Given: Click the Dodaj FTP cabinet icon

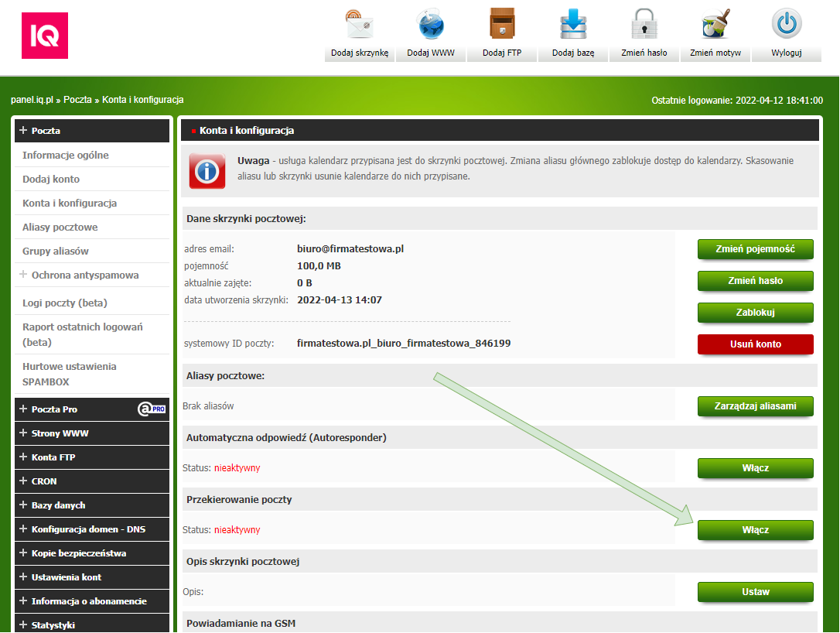Looking at the screenshot, I should [x=503, y=24].
